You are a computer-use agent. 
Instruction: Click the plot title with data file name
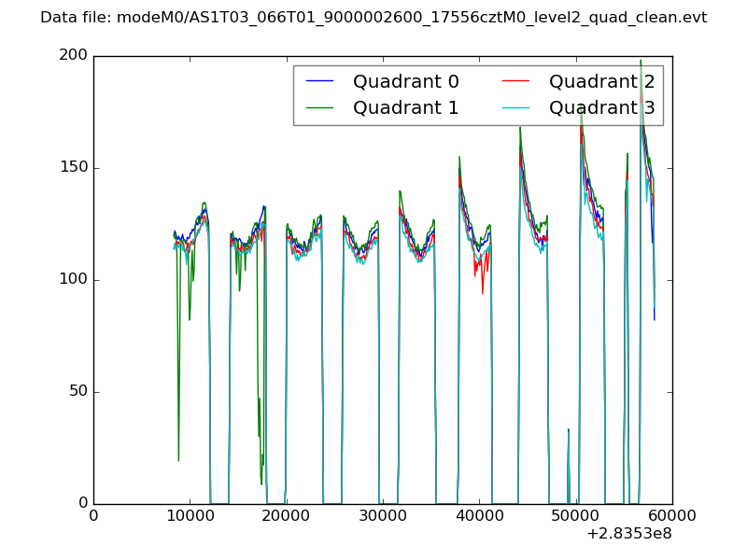pyautogui.click(x=373, y=18)
